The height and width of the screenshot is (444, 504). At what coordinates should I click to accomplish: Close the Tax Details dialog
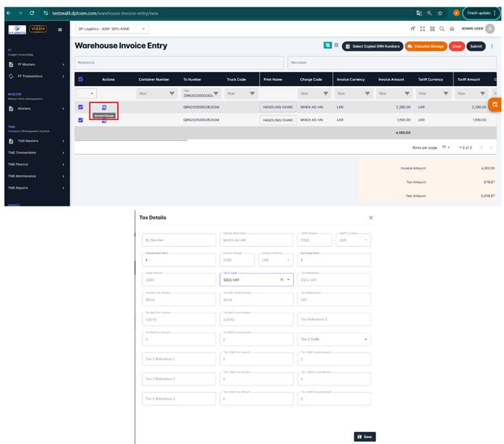click(x=370, y=217)
